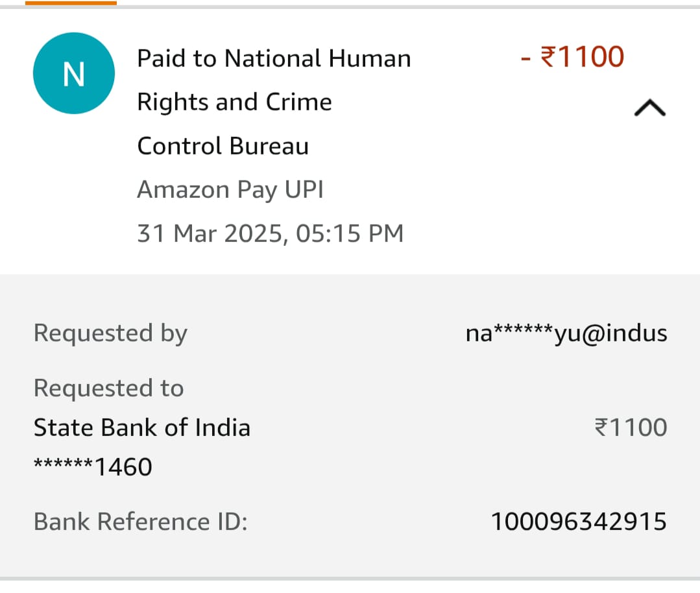This screenshot has width=700, height=593.
Task: Click the "Bank Reference ID:" label
Action: coord(140,522)
